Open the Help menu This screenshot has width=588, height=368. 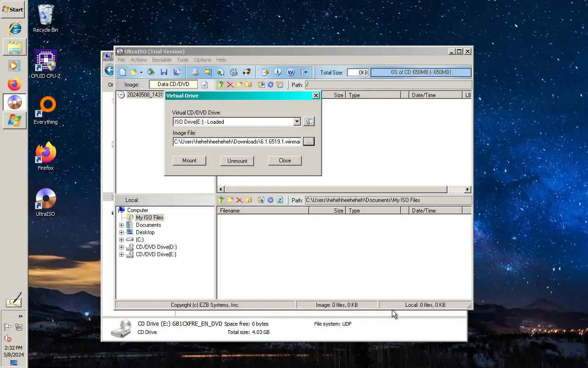pos(221,60)
